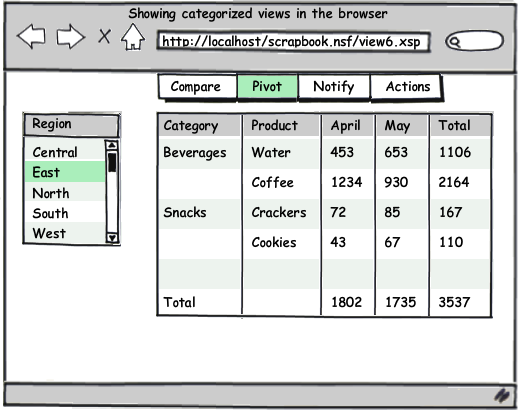
Task: Select North in the Region list
Action: click(x=65, y=193)
